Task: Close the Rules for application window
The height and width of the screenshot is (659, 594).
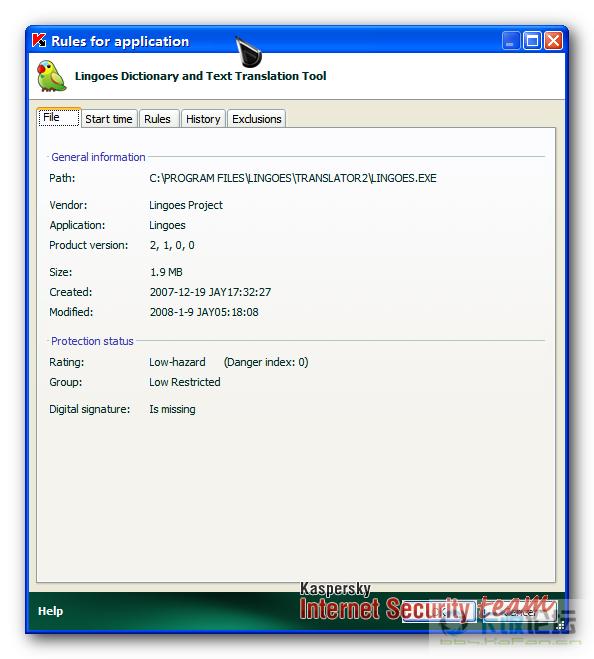Action: [x=553, y=41]
